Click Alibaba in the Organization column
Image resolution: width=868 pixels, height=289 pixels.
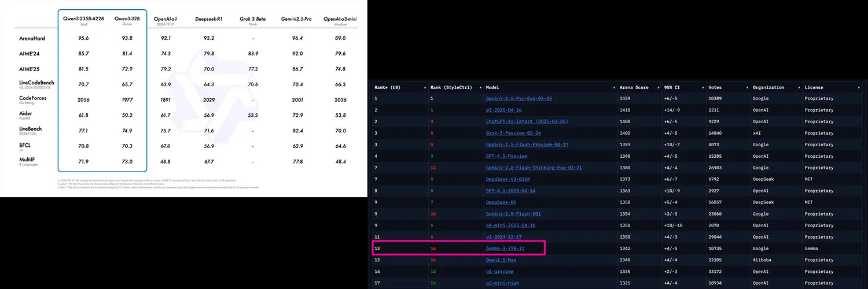point(763,260)
